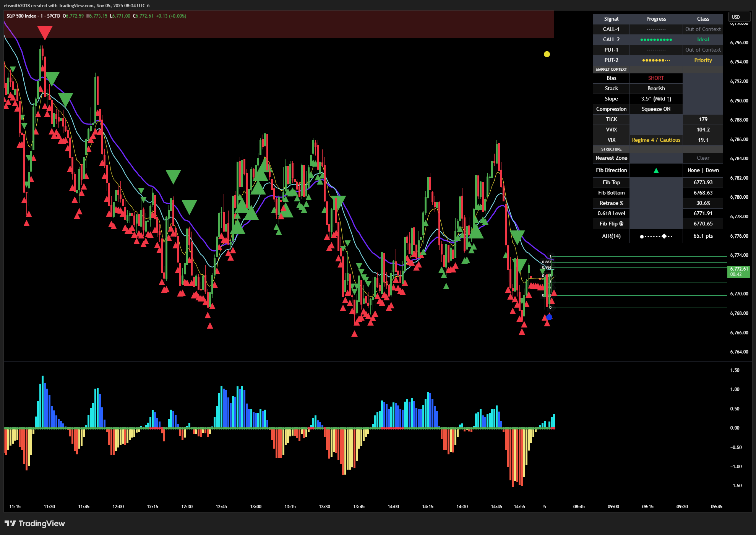
Task: Click the 'Ideal' class cell for CALL-2
Action: 702,40
